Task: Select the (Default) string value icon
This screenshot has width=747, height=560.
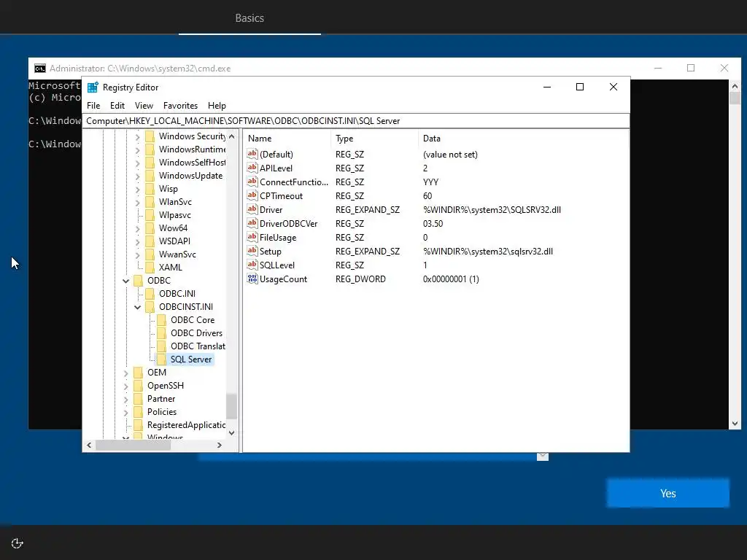Action: pyautogui.click(x=252, y=154)
